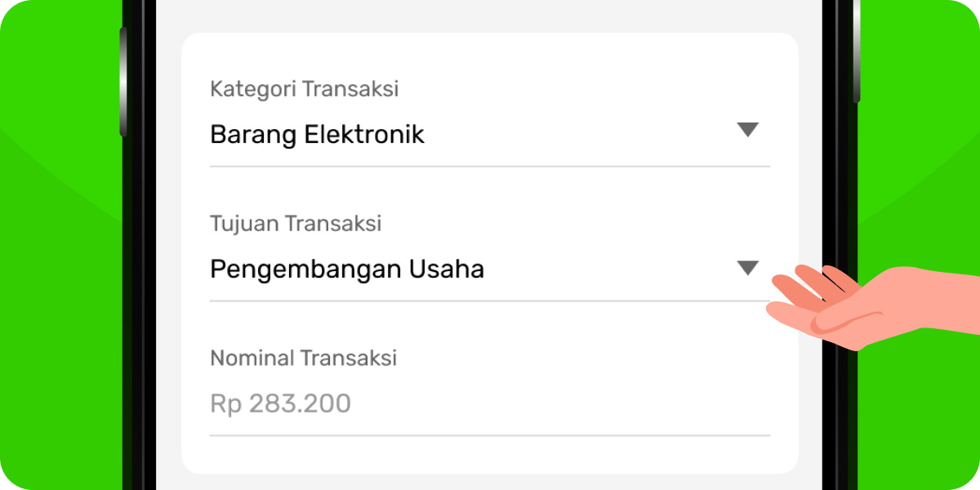Click the underline below Barang Elektronik

coord(489,167)
